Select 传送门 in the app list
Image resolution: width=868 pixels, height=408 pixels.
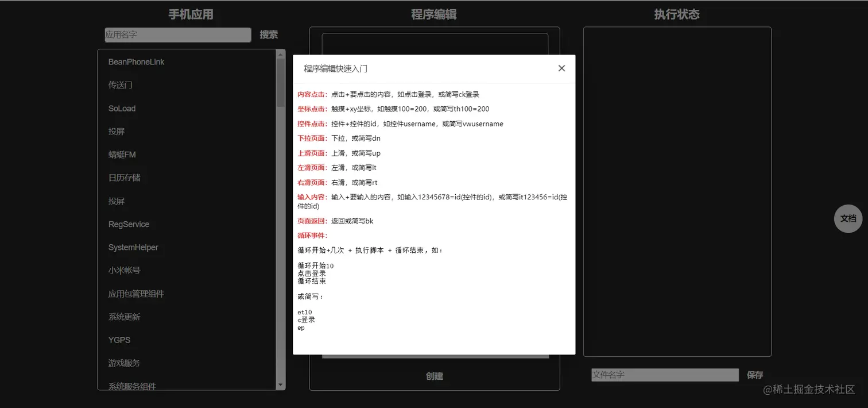pyautogui.click(x=121, y=85)
